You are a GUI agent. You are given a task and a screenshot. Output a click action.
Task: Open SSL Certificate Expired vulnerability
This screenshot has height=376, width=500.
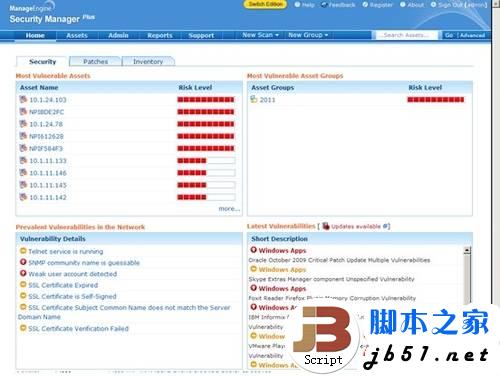coord(63,285)
